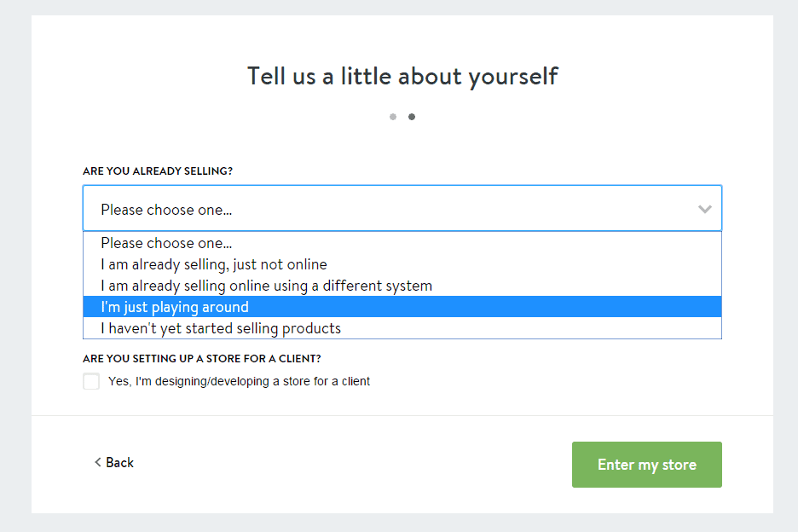
Task: Click the "ARE YOU ALREADY SELLING?" label
Action: click(158, 171)
